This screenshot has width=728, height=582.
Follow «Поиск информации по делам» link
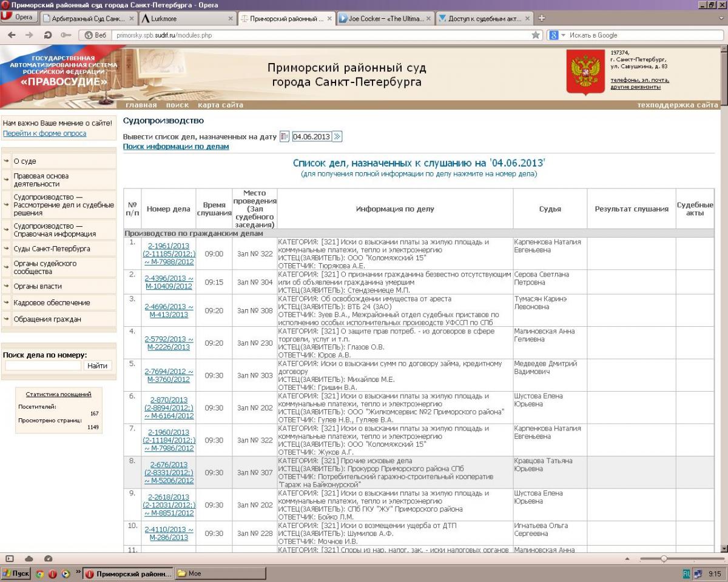[x=176, y=147]
